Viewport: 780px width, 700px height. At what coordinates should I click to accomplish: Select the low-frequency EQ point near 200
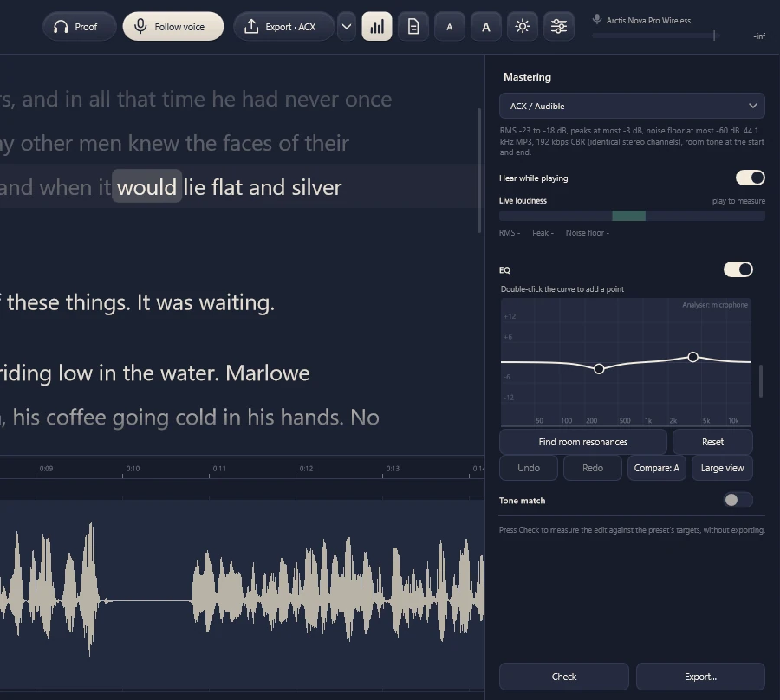pyautogui.click(x=599, y=369)
